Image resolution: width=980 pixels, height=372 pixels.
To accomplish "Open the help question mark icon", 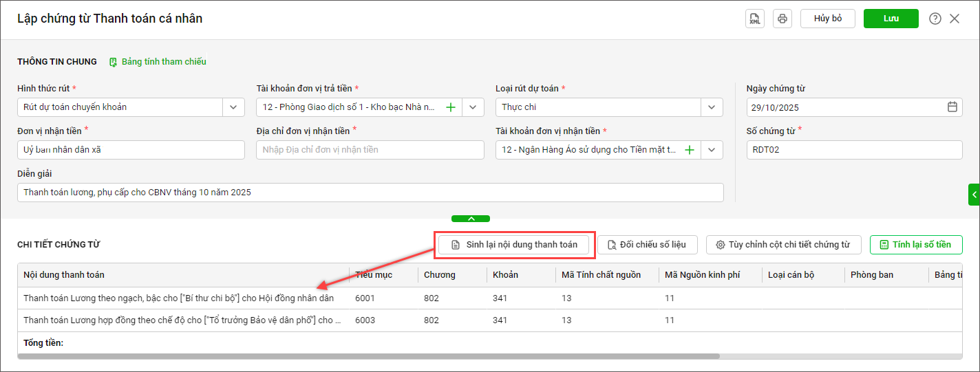I will [935, 19].
